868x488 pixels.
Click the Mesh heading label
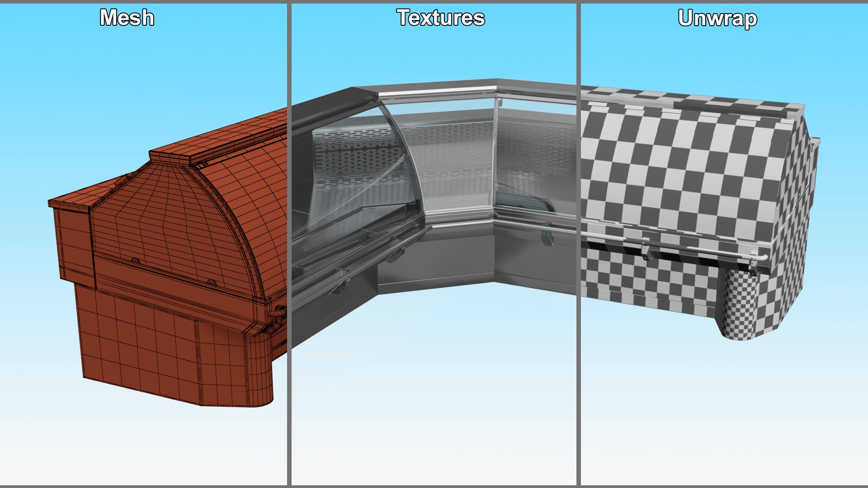point(127,18)
